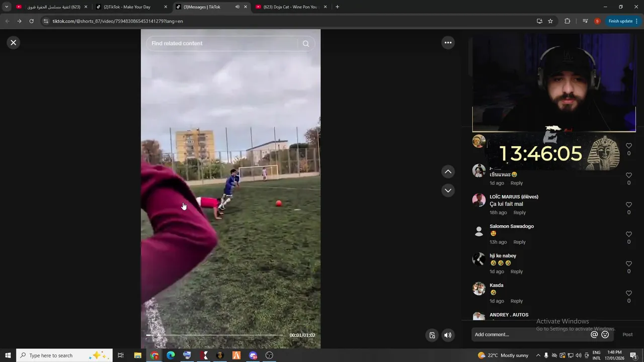Image resolution: width=644 pixels, height=362 pixels.
Task: Toggle the auto-scroll button beside the speaker
Action: pos(432,335)
